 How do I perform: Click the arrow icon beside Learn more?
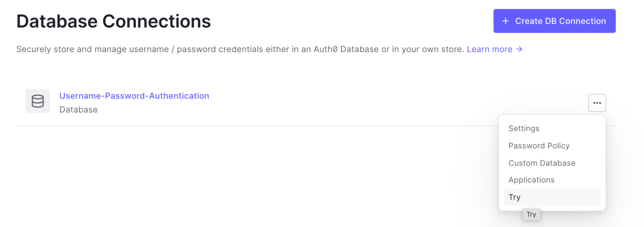tap(519, 49)
